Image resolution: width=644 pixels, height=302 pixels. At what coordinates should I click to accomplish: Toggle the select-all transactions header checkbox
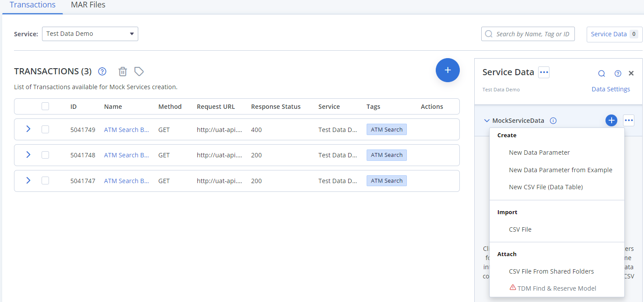pos(45,106)
